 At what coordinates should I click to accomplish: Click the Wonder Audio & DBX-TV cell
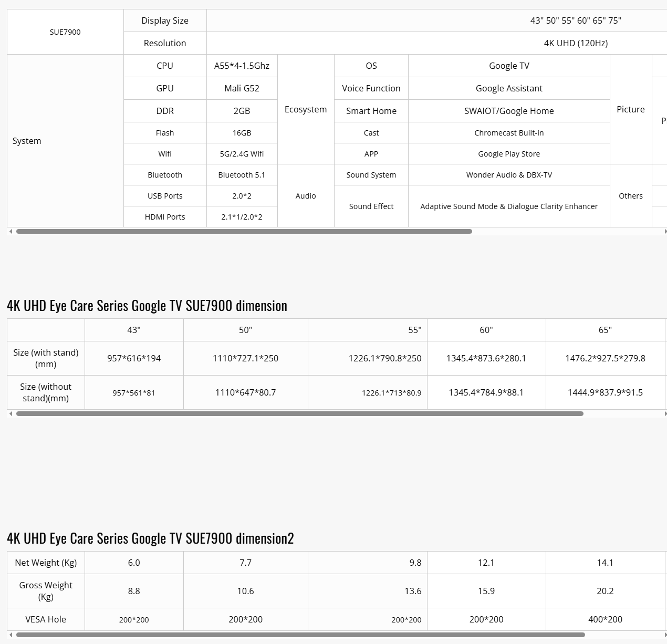[x=509, y=175]
